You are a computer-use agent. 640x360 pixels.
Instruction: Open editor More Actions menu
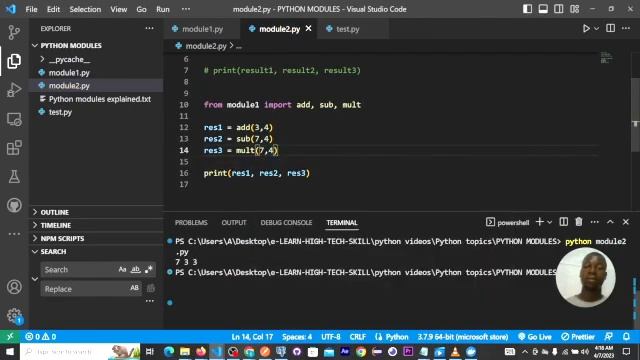tap(626, 28)
